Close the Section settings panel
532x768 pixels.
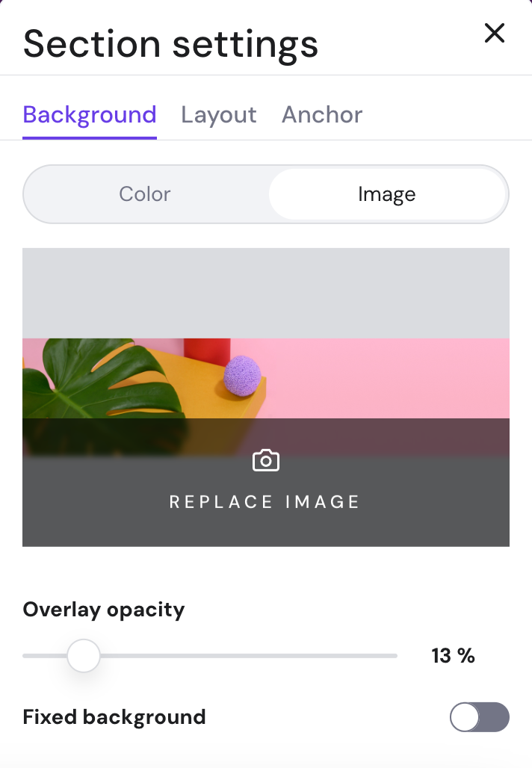tap(495, 34)
